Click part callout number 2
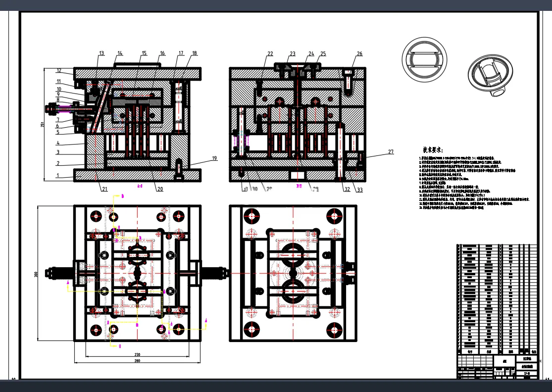This screenshot has height=392, width=552. tap(58, 163)
